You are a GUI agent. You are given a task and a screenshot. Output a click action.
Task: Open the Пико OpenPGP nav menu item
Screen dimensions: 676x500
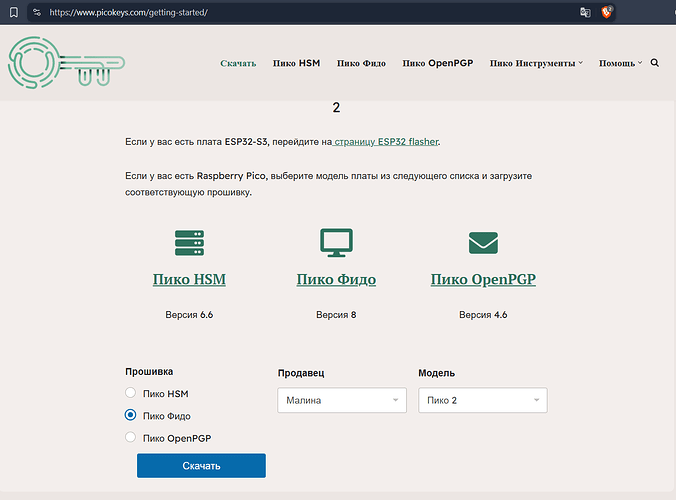pyautogui.click(x=438, y=63)
